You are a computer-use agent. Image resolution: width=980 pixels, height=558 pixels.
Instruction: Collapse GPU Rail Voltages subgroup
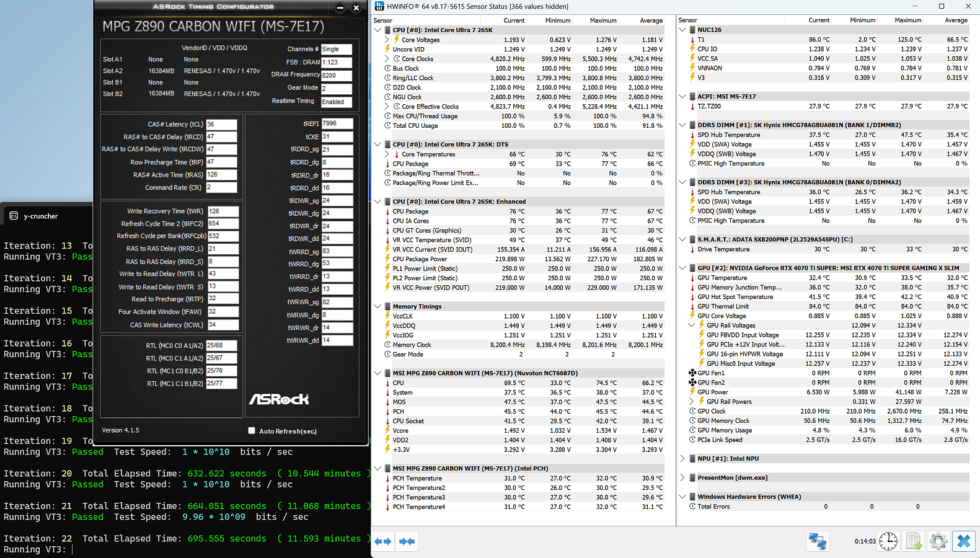(692, 325)
